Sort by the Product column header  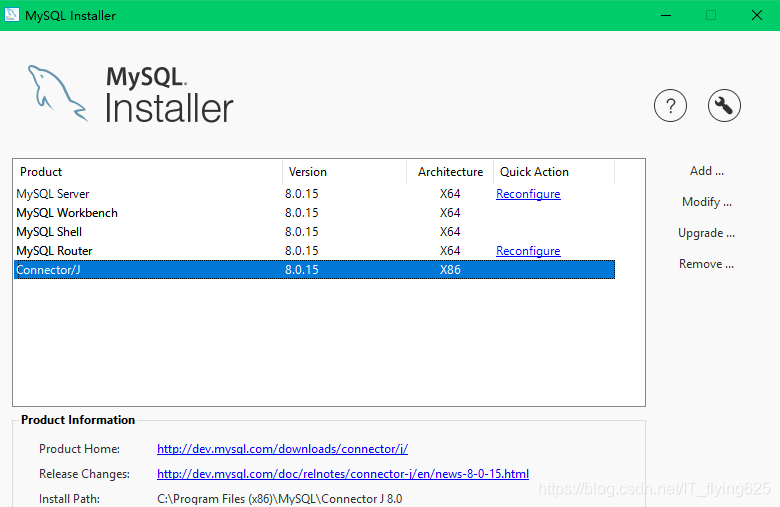148,172
